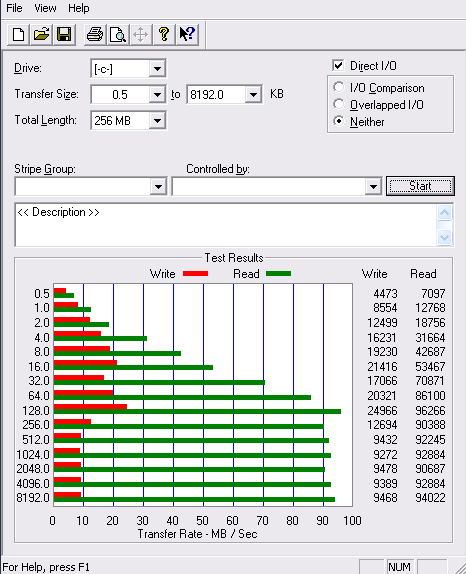Expand the Drive dropdown showing [-c-]
This screenshot has width=466, height=574.
157,68
